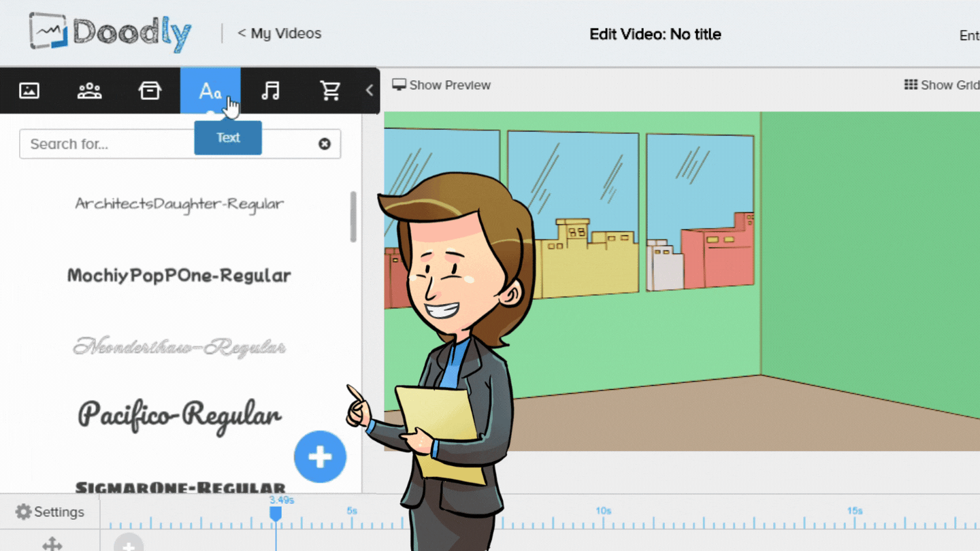Click the 15s mark on the timeline ruler
This screenshot has height=551, width=980.
coord(855,511)
